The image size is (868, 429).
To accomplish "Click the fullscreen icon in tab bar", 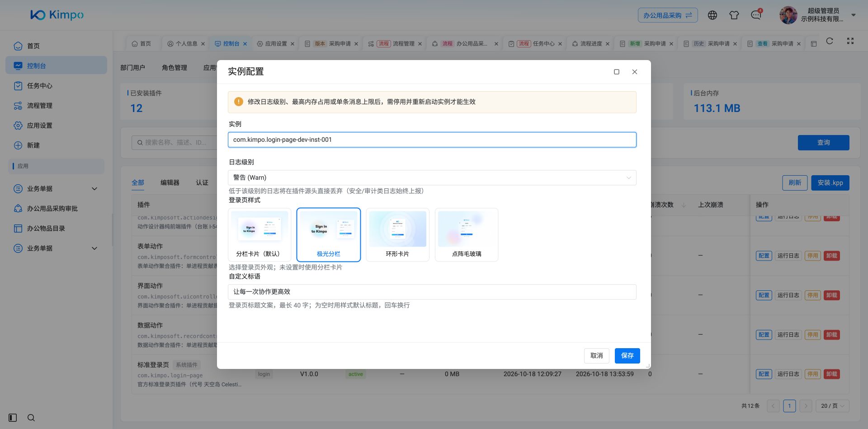I will coord(850,41).
